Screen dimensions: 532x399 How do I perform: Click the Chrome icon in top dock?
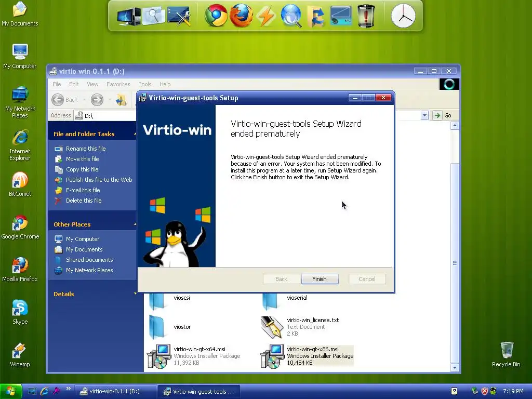coord(216,16)
